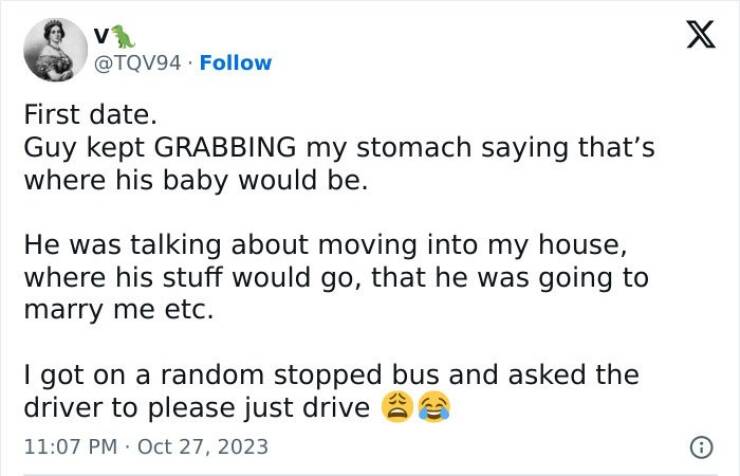
Task: Click the "random stopped bus" line
Action: [330, 375]
